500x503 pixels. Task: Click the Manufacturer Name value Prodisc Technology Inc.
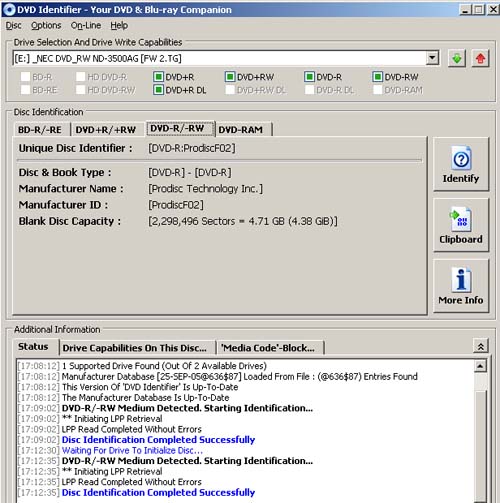click(x=206, y=189)
